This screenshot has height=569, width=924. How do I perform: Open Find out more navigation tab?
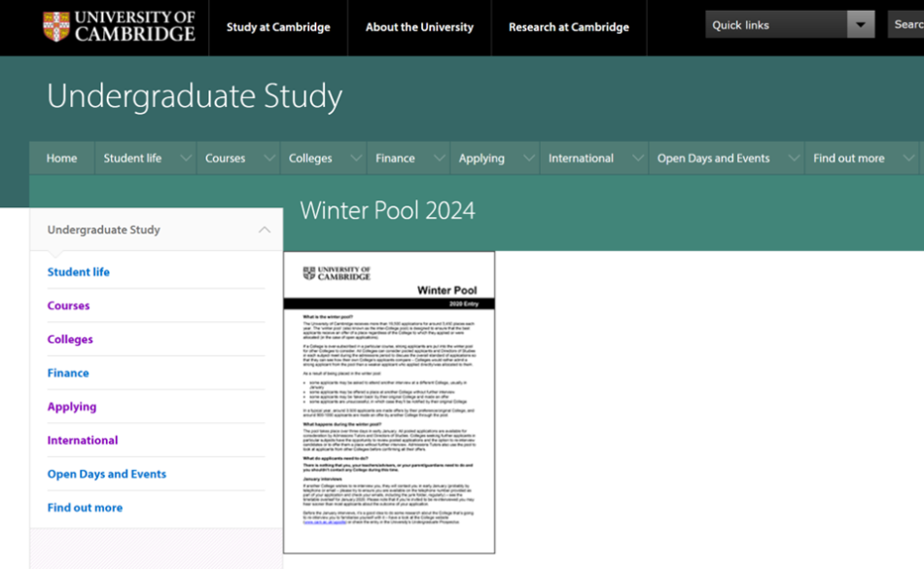pos(848,158)
